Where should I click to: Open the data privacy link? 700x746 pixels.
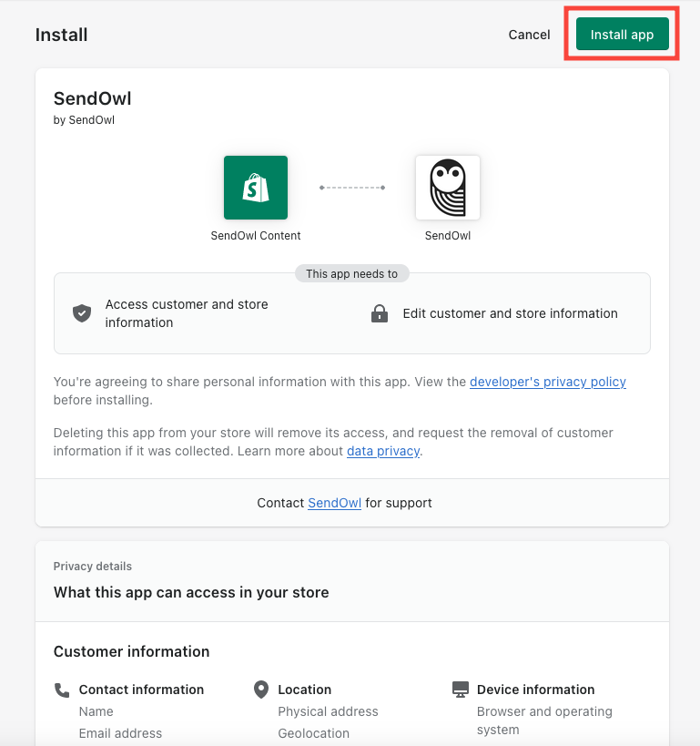(383, 450)
